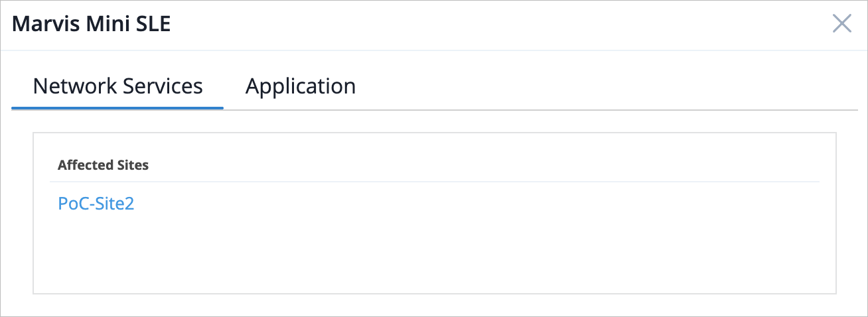868x317 pixels.
Task: Dismiss the dialog using the X icon
Action: (x=841, y=25)
